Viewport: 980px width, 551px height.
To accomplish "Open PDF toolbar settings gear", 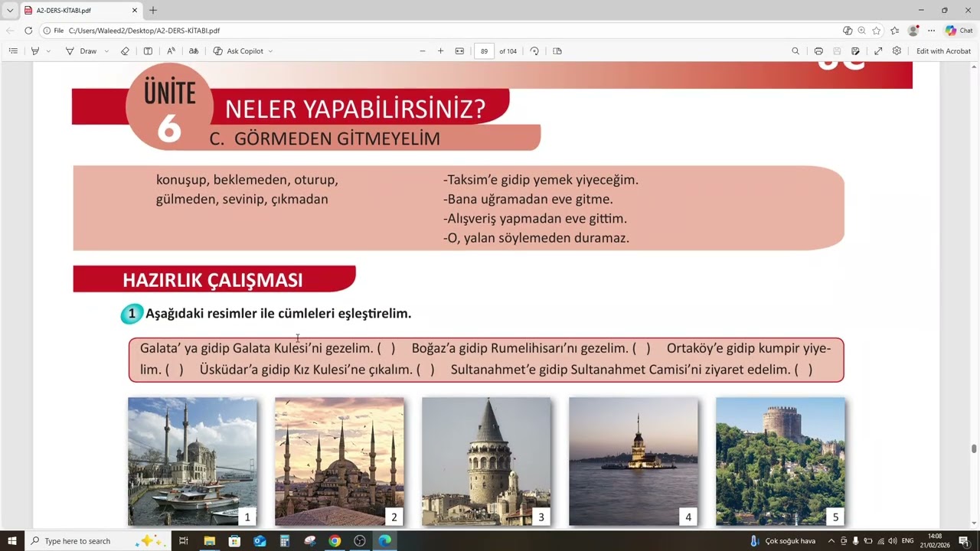I will coord(897,51).
